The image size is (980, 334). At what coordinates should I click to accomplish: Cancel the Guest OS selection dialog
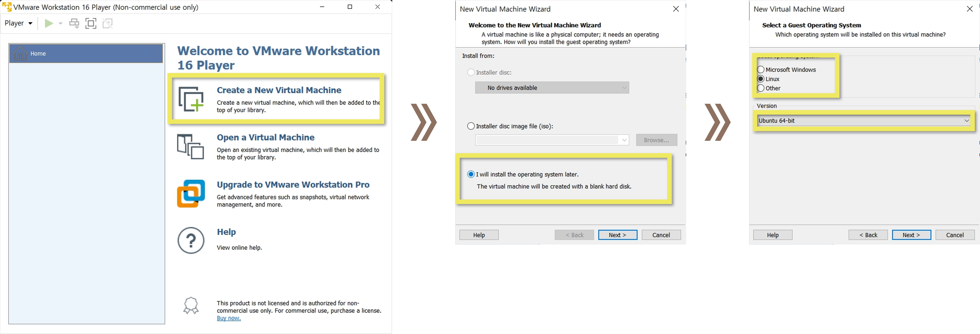pos(955,235)
